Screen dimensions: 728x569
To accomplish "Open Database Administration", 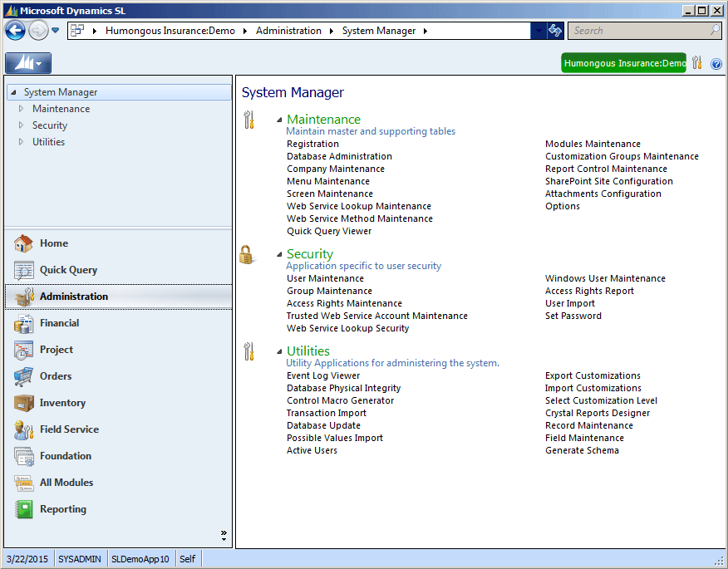I will pyautogui.click(x=339, y=156).
